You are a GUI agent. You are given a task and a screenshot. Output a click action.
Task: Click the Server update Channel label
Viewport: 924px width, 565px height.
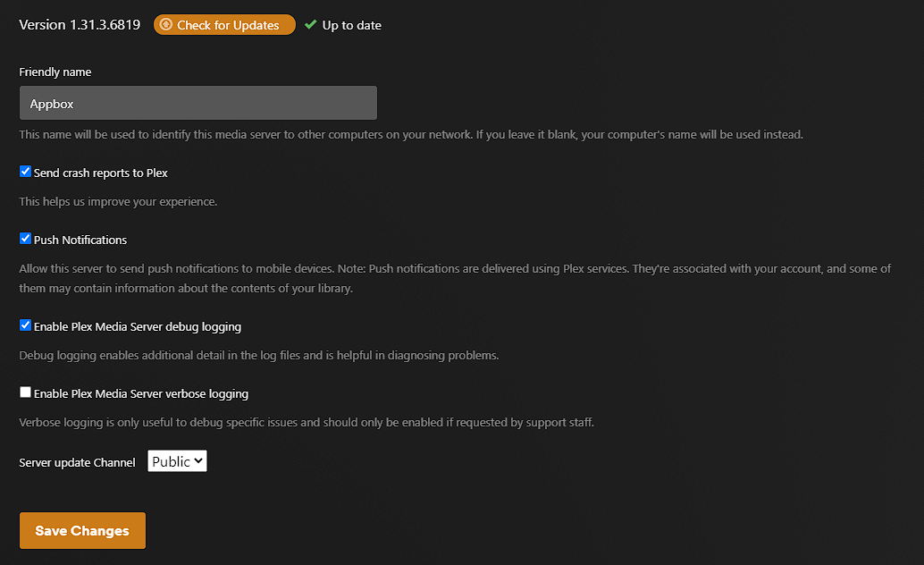(76, 461)
